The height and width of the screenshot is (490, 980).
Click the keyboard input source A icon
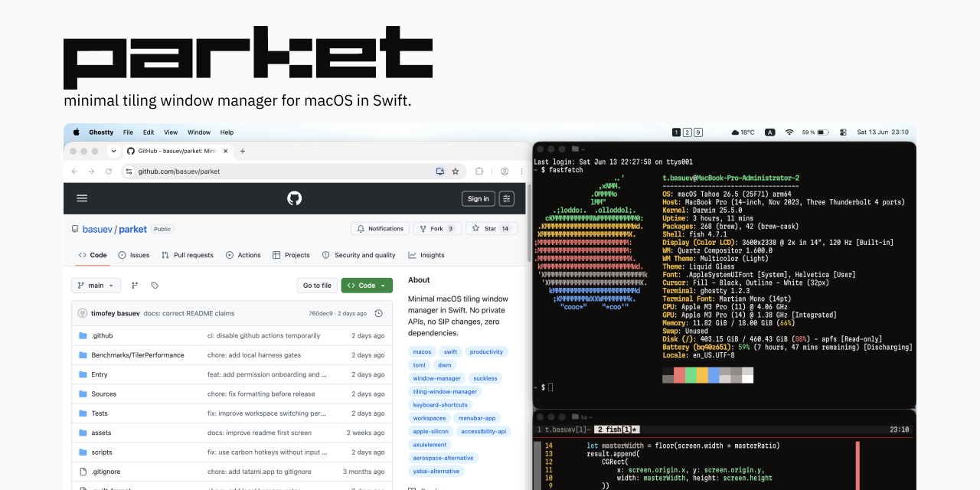770,132
